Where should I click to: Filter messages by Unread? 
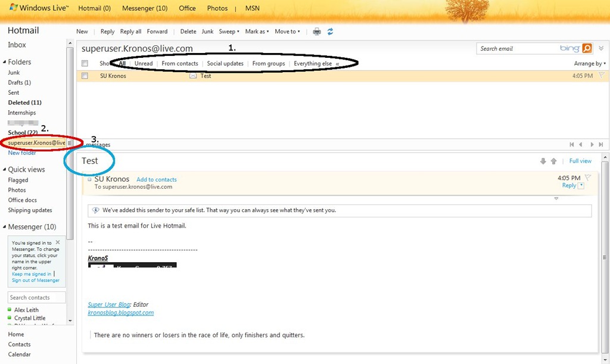[144, 63]
